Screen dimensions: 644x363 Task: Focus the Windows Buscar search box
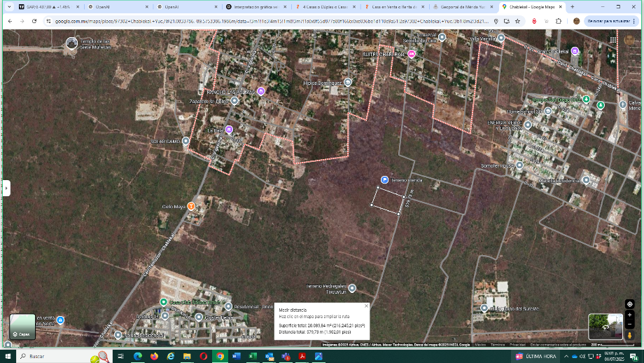pyautogui.click(x=64, y=357)
